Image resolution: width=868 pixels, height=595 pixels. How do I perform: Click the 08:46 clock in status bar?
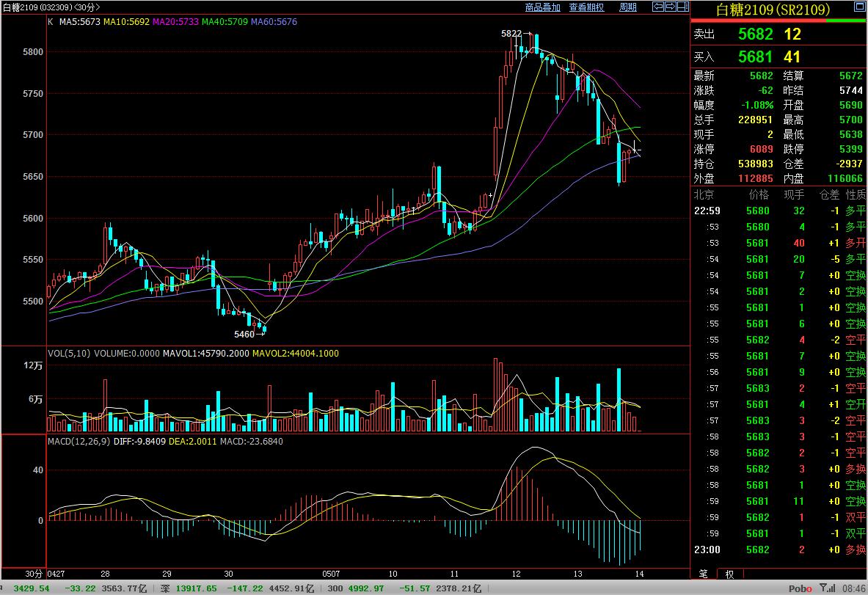pos(854,588)
